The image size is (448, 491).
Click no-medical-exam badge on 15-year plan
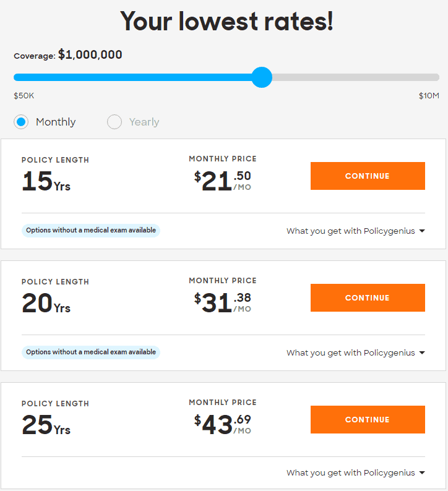tap(91, 231)
